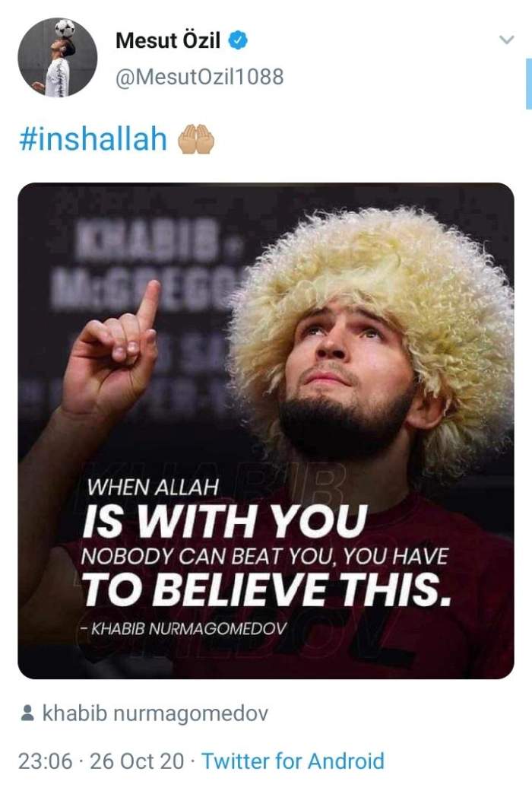532x791 pixels.
Task: Click the 26 Oct 20 date
Action: [137, 761]
